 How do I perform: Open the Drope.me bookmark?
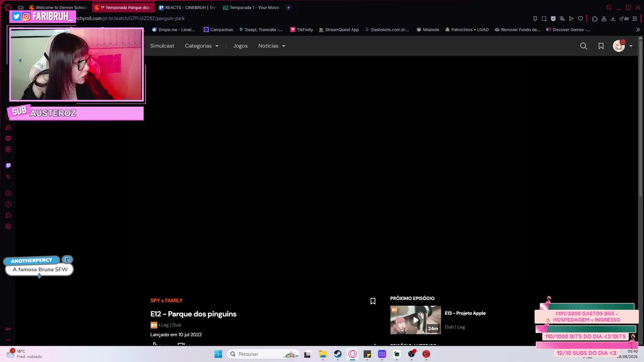click(173, 30)
